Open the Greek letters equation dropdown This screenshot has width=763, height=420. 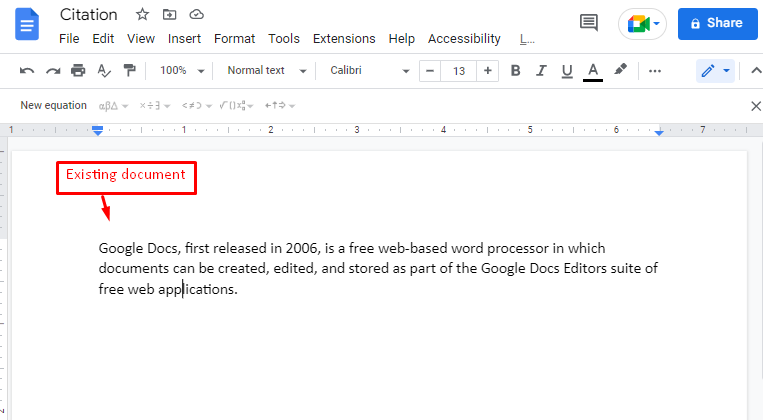(x=113, y=106)
